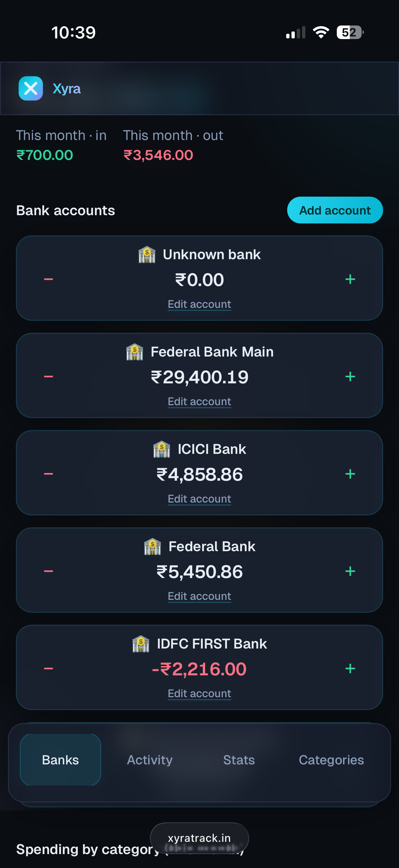This screenshot has width=399, height=868.
Task: Tap the Xyra logo icon
Action: (31, 89)
